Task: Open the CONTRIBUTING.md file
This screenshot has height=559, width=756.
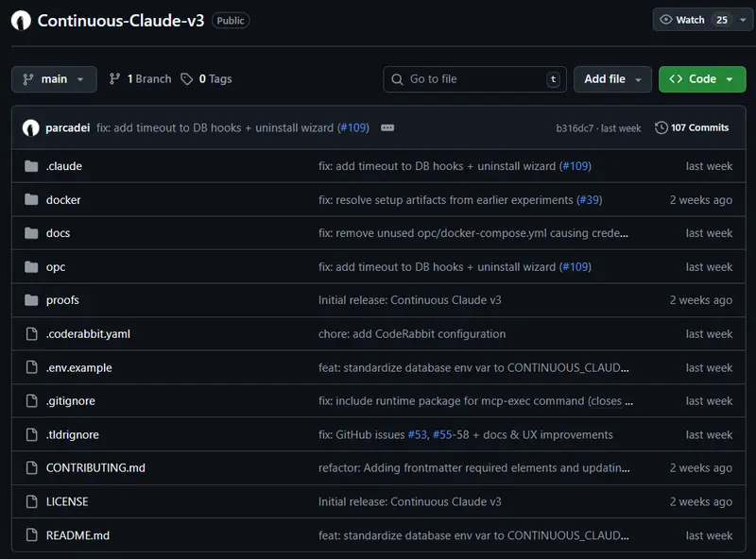Action: pos(95,467)
